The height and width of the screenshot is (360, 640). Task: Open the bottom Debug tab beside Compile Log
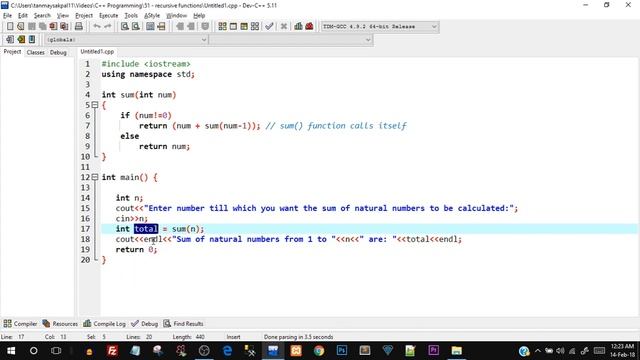coord(144,324)
